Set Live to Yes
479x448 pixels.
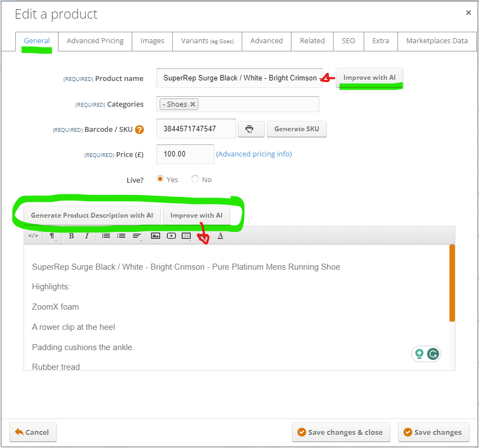tap(160, 179)
